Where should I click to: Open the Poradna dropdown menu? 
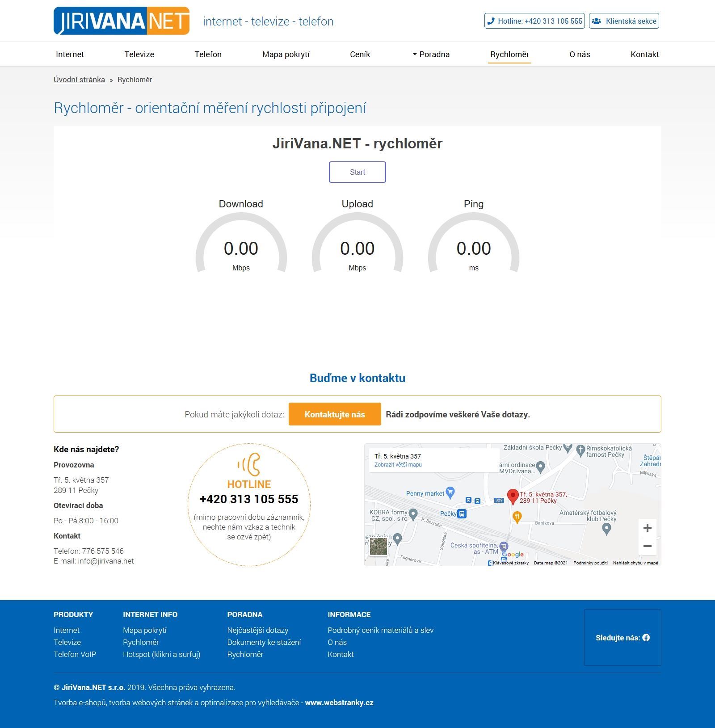[x=431, y=55]
